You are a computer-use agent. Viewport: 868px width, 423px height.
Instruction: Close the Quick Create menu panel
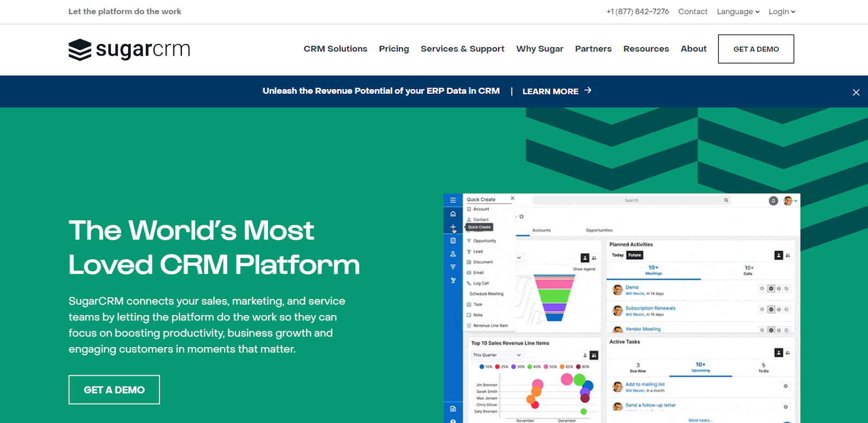(x=512, y=198)
